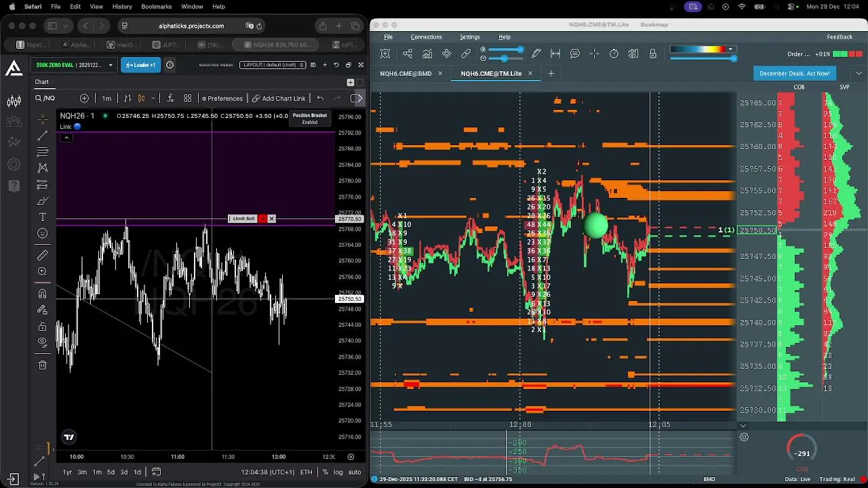The width and height of the screenshot is (868, 488).
Task: Open the forecasting position tool
Action: (x=42, y=184)
